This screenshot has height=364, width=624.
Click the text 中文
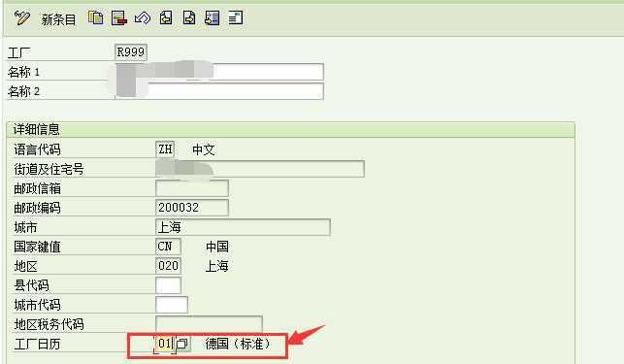click(x=204, y=149)
